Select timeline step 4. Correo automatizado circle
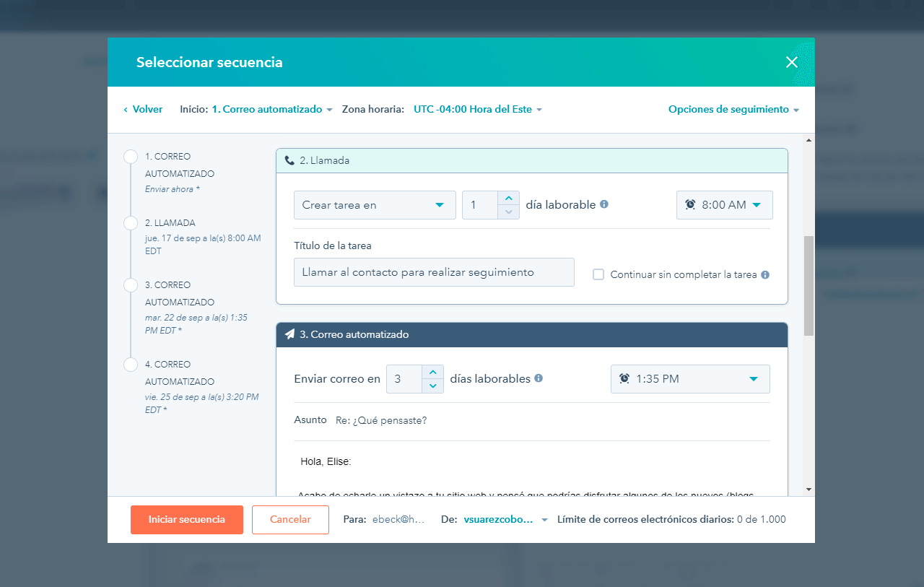The width and height of the screenshot is (924, 587). tap(131, 365)
